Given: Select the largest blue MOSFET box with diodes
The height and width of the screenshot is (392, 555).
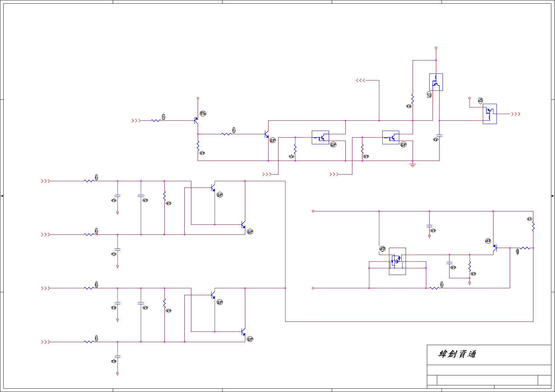Looking at the screenshot, I should pyautogui.click(x=397, y=261).
